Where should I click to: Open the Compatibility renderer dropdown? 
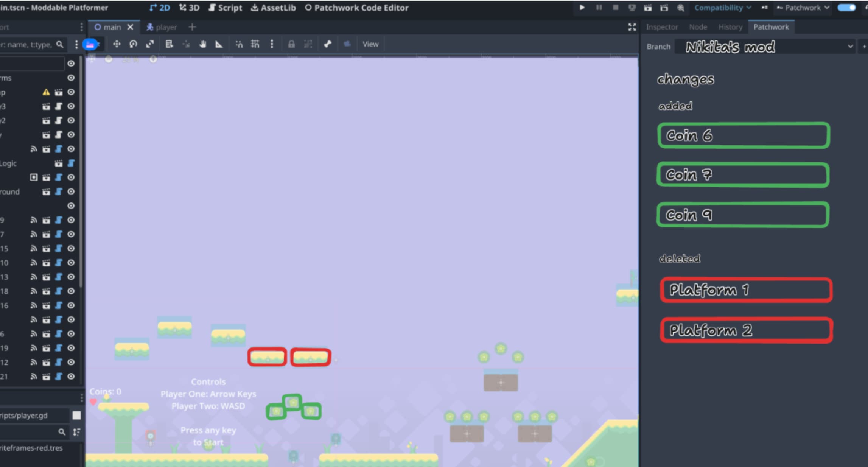(722, 8)
